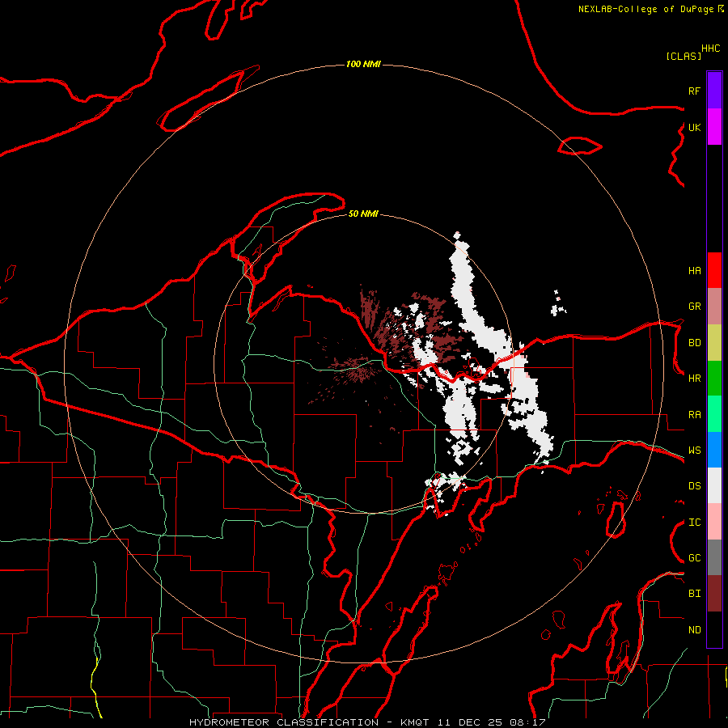
Task: Click the WS legend label
Action: click(x=695, y=451)
